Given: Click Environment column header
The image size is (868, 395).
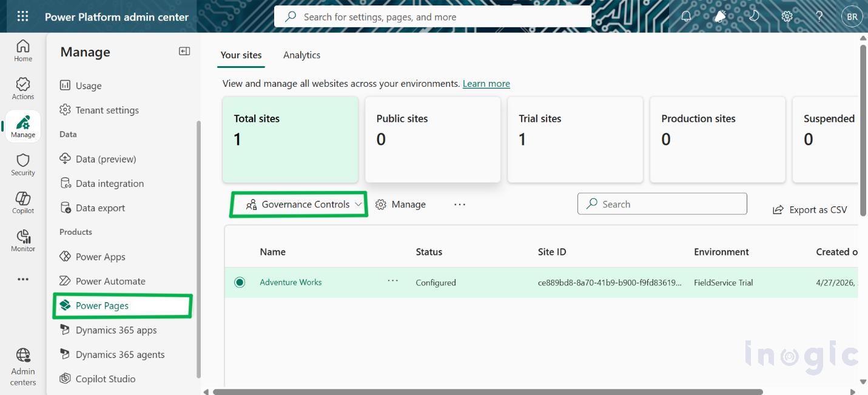Looking at the screenshot, I should (721, 252).
